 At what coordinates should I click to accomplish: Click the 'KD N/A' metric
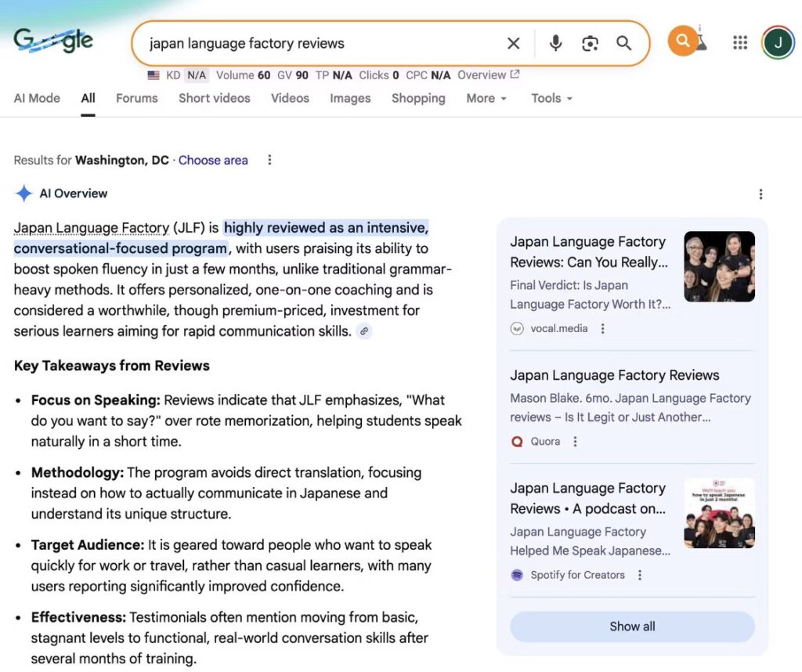pyautogui.click(x=187, y=75)
